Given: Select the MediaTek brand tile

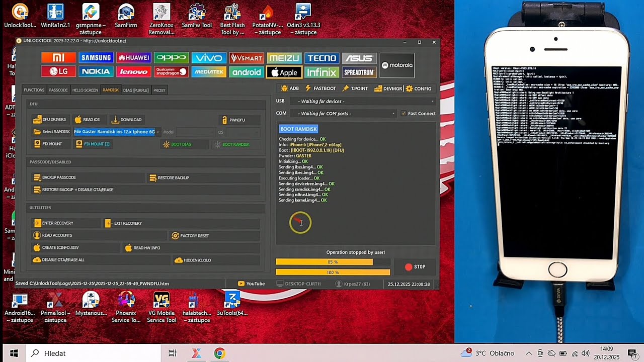Looking at the screenshot, I should coord(209,72).
